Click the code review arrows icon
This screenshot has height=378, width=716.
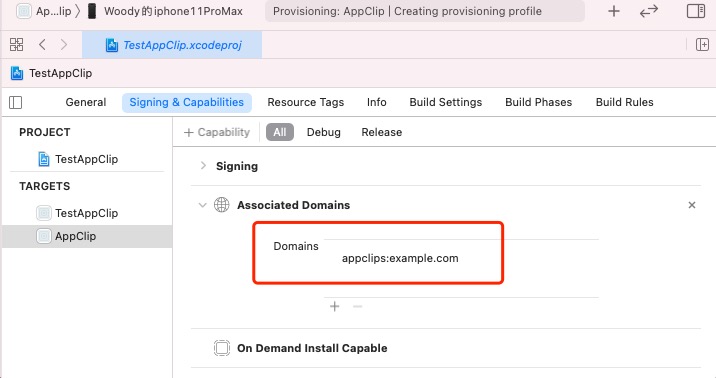coord(648,11)
